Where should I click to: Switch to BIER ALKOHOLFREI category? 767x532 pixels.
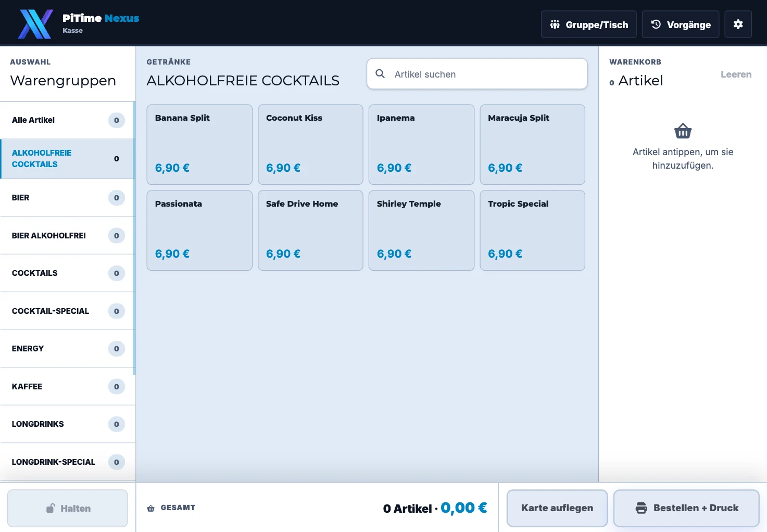[x=68, y=236]
